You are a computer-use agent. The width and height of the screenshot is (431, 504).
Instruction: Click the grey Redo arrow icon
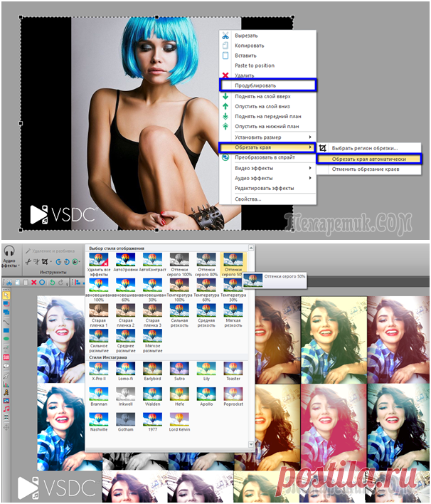coord(60,282)
